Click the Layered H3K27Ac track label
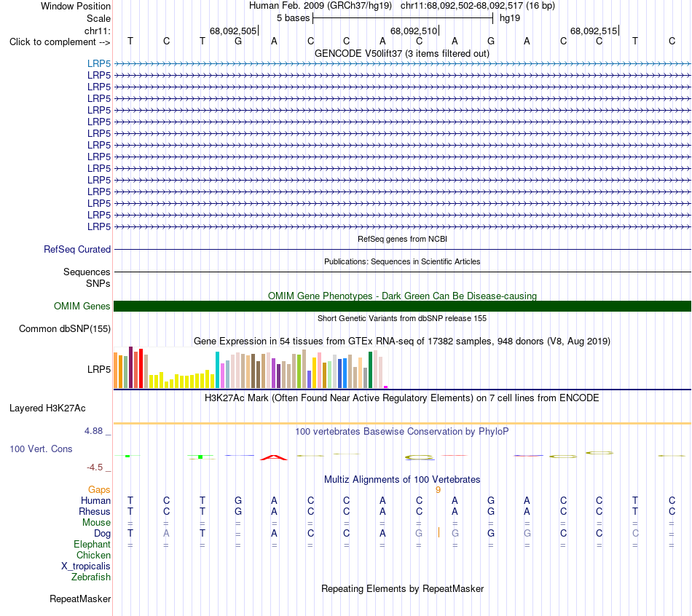 (47, 408)
